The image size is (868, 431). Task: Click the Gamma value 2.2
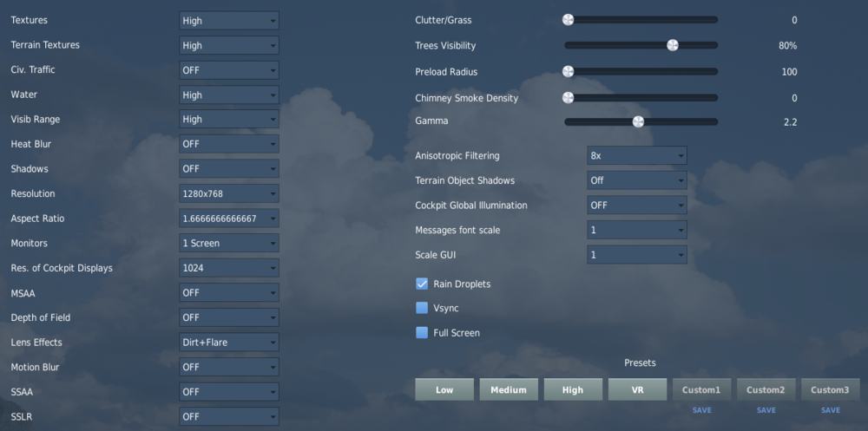(791, 122)
